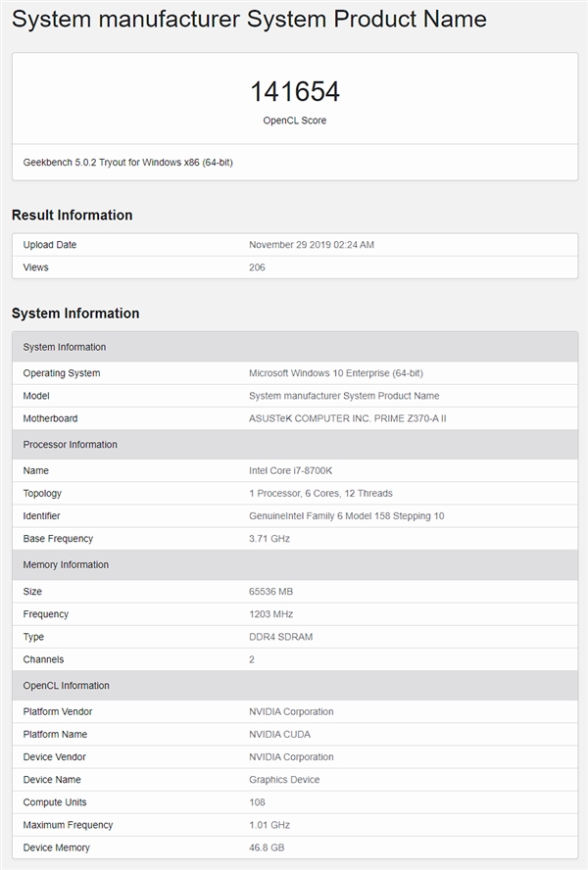Click the processor name Intel Core i7-8700K
The width and height of the screenshot is (588, 870).
click(293, 471)
